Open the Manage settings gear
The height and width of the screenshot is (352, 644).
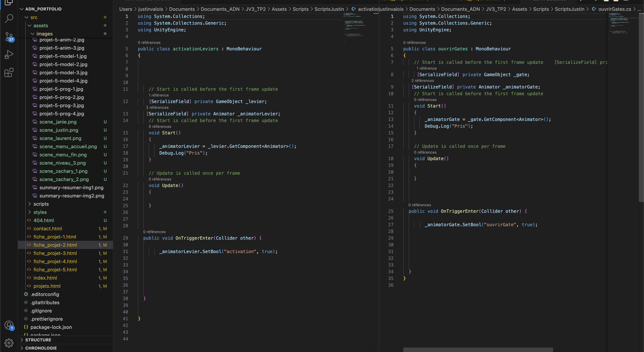(x=9, y=343)
